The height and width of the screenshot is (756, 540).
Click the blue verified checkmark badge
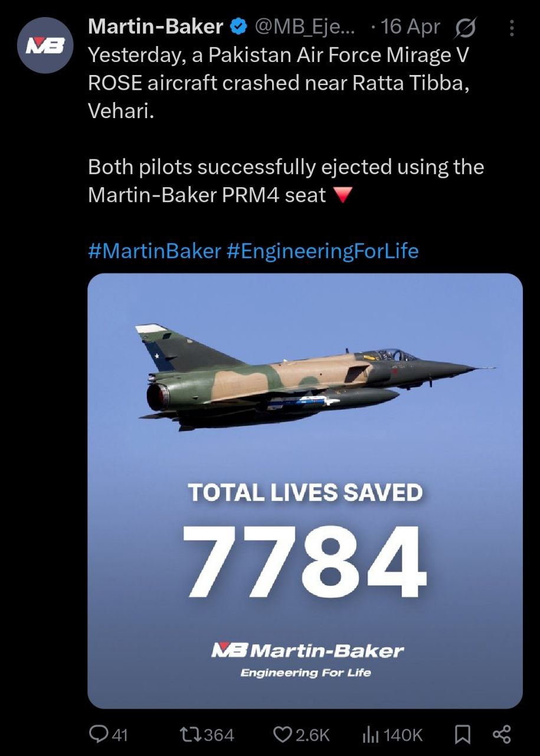pyautogui.click(x=238, y=27)
